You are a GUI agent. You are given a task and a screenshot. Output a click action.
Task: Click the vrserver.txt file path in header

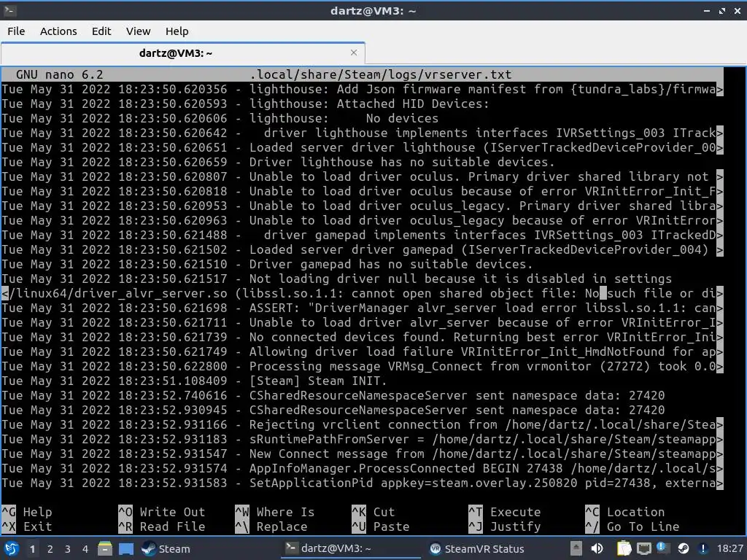click(381, 75)
